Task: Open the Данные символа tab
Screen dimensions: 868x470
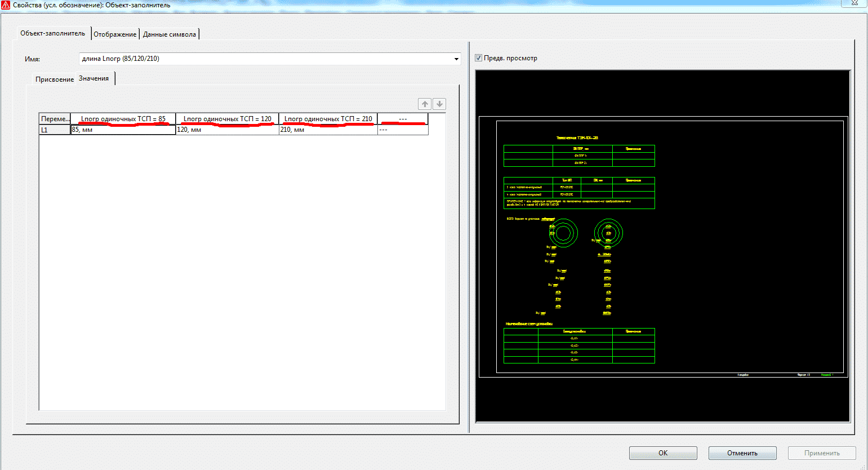Action: pos(170,34)
